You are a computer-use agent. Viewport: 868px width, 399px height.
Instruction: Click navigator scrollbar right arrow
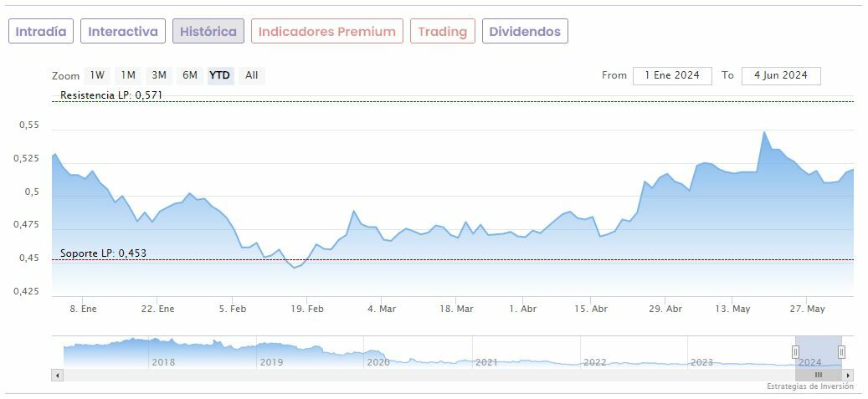tap(848, 375)
